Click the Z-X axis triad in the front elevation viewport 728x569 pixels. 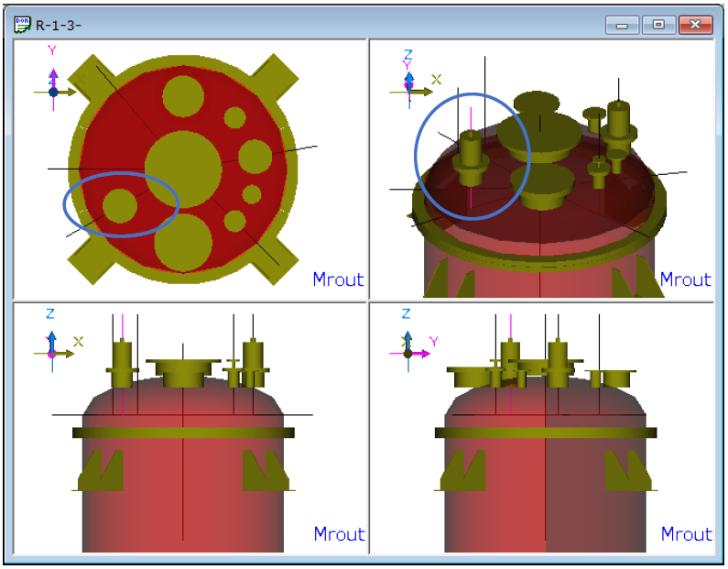59,340
